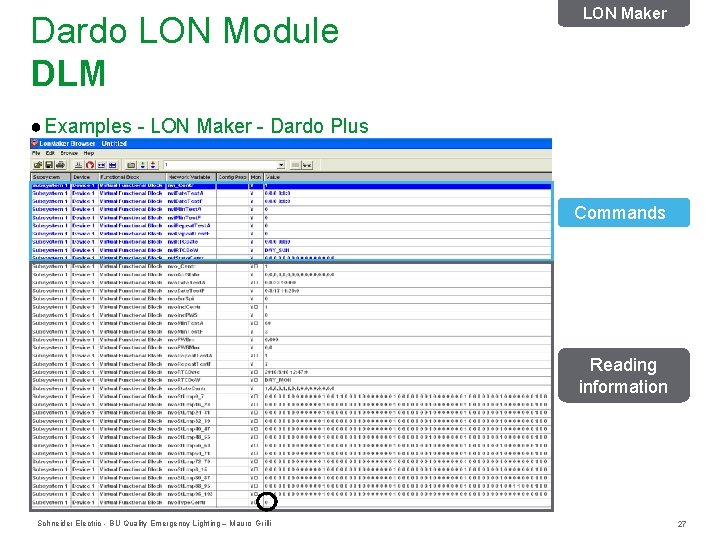Toggle Mon checkbox in nvoMinTestA row
The width and height of the screenshot is (720, 540).
[x=256, y=323]
